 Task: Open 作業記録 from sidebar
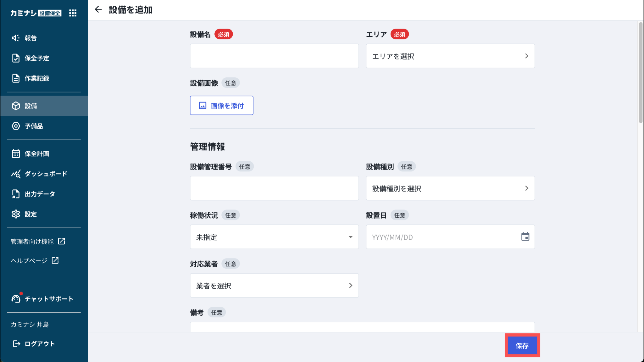(37, 78)
